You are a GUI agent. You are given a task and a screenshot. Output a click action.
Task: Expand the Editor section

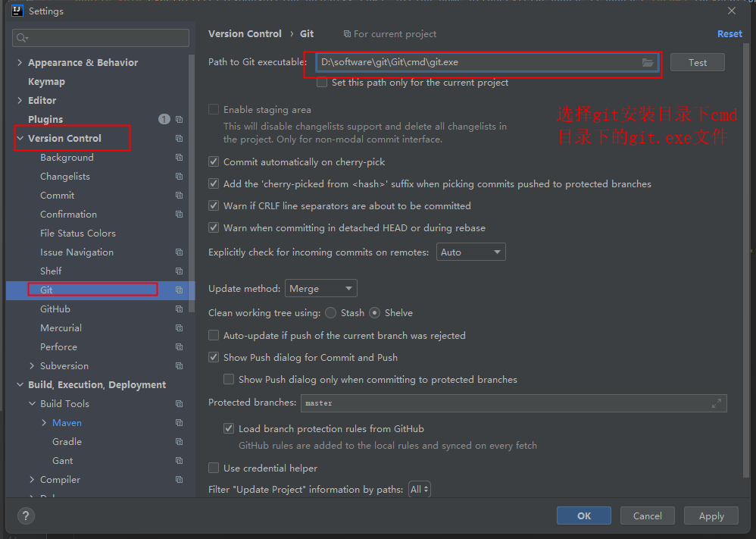click(x=20, y=100)
